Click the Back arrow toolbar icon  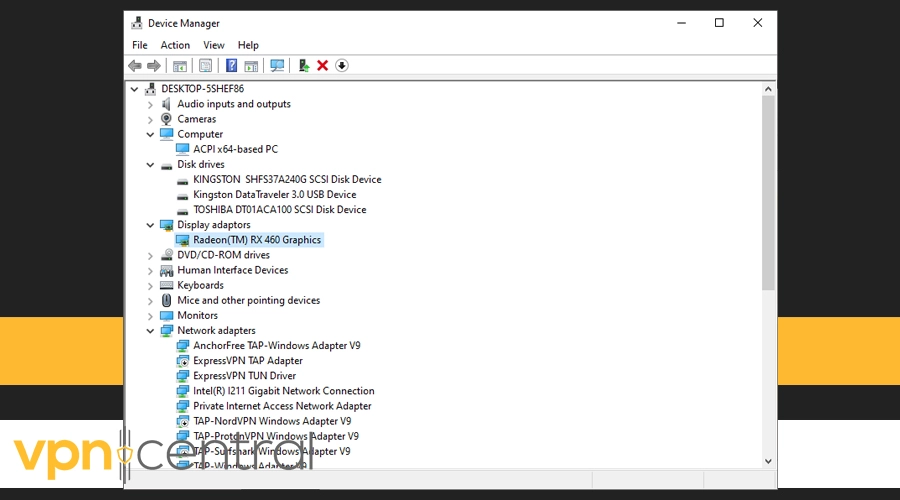[135, 65]
